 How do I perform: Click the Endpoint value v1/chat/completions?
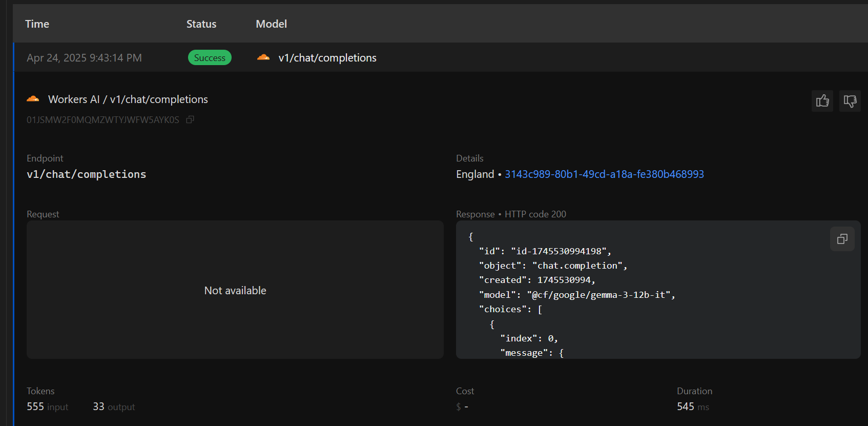point(86,174)
